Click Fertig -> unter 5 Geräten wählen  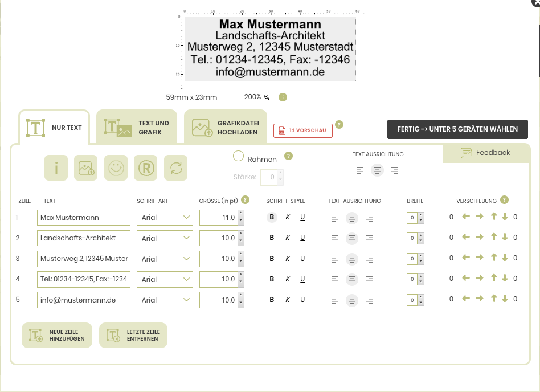point(457,129)
